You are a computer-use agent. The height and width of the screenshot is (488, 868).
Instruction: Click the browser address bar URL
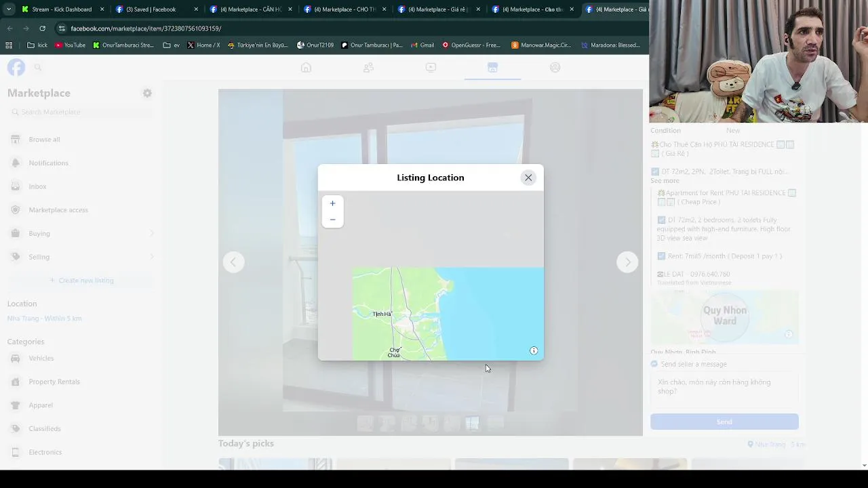pyautogui.click(x=146, y=28)
